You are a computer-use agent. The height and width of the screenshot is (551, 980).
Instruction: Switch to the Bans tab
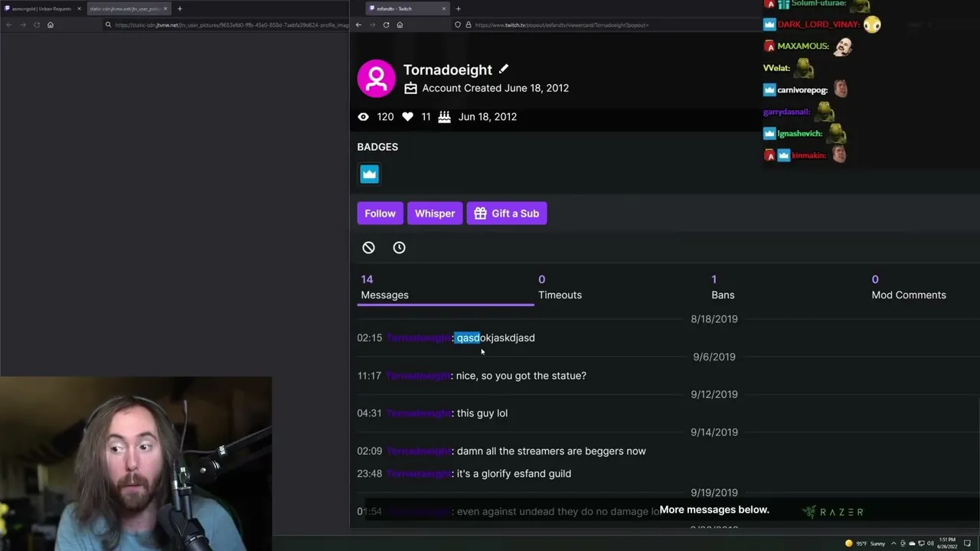click(x=723, y=287)
